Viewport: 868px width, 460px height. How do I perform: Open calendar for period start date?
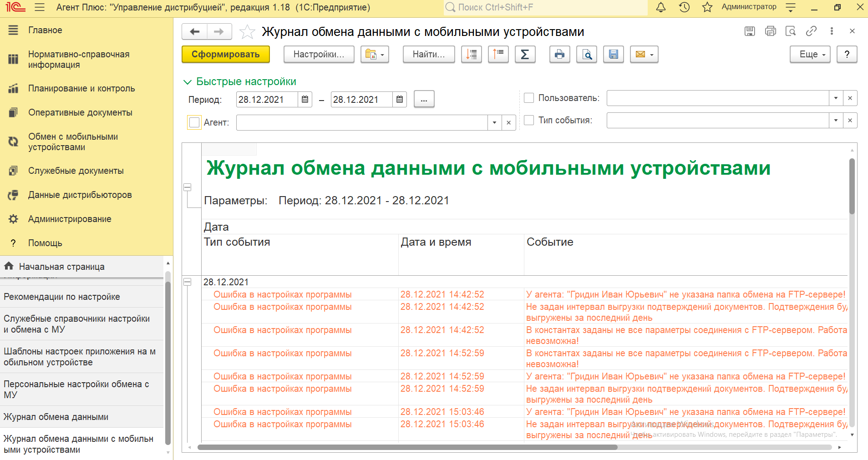coord(305,100)
